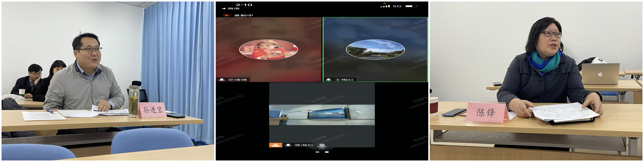Tap 宗倩倩's microphone status icon
The image size is (644, 162).
(x=221, y=80)
